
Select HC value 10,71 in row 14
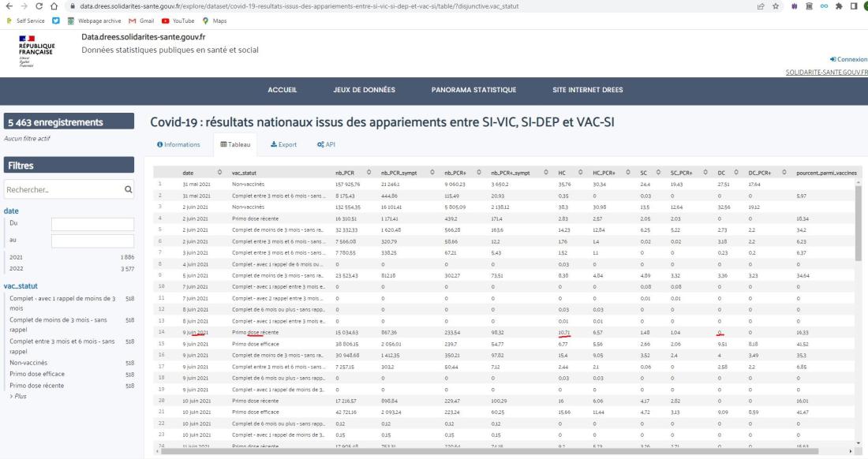click(564, 332)
